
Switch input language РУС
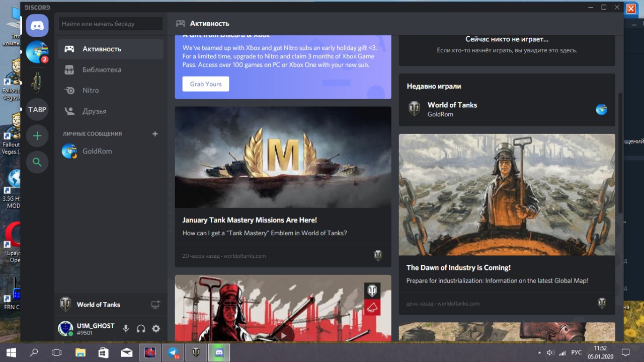click(x=577, y=352)
